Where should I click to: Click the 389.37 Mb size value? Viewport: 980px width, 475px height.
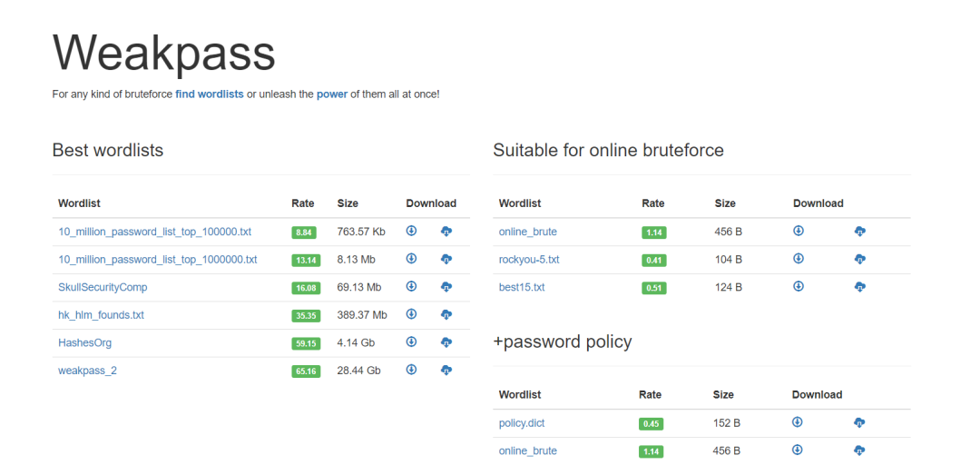362,315
